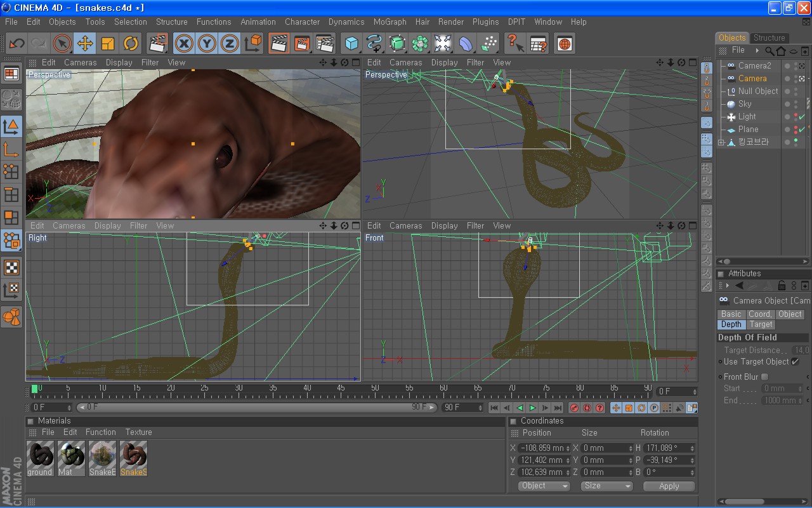The height and width of the screenshot is (508, 812).
Task: Toggle the X axis lock
Action: tap(184, 44)
